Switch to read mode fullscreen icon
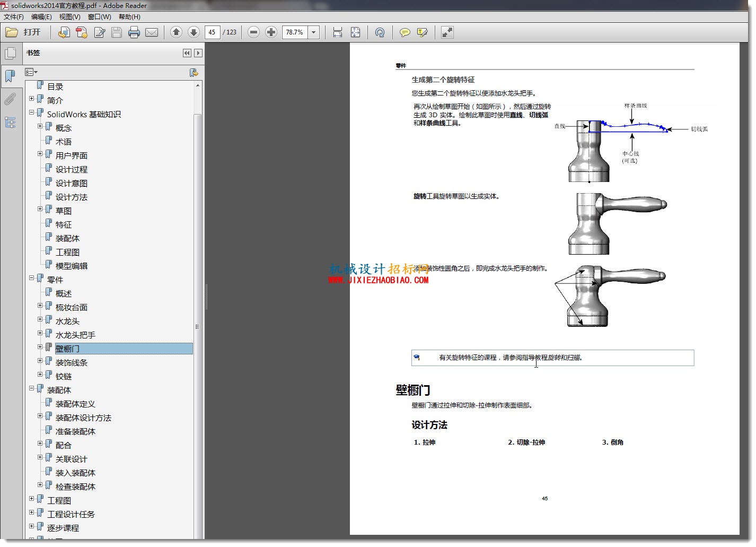 [x=447, y=32]
